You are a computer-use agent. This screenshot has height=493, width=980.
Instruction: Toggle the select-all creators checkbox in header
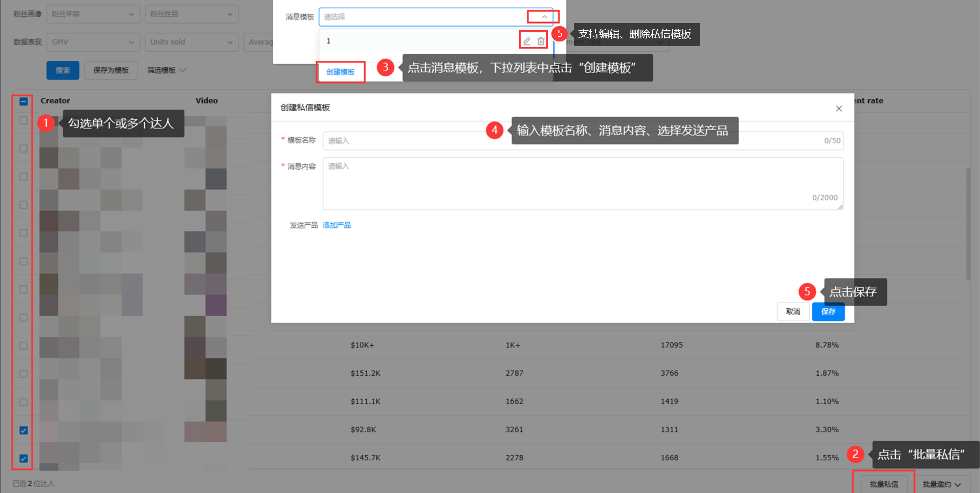pos(24,101)
